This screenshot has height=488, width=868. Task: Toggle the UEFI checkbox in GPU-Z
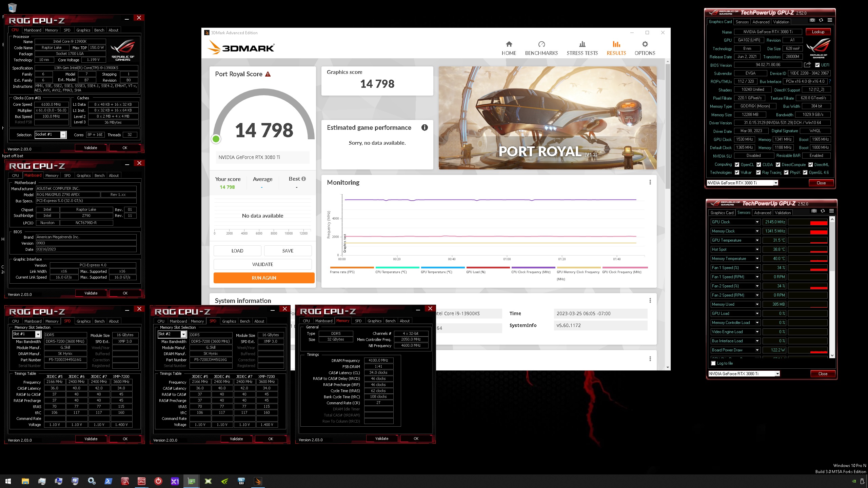[x=817, y=65]
